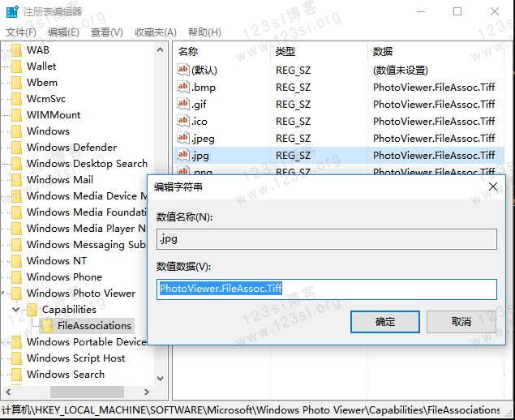Select the Windows Mail folder icon
The image size is (515, 420).
16,180
